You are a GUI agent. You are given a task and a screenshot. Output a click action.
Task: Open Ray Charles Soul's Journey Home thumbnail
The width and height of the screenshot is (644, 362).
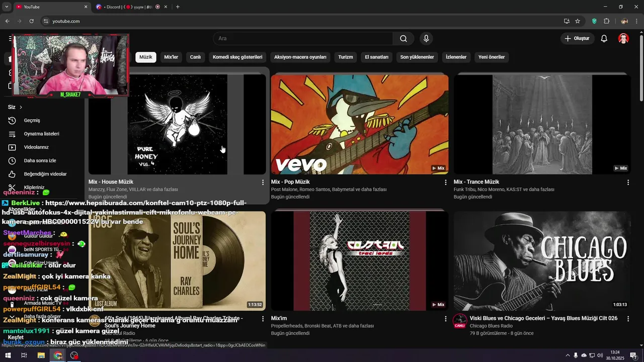point(177,260)
